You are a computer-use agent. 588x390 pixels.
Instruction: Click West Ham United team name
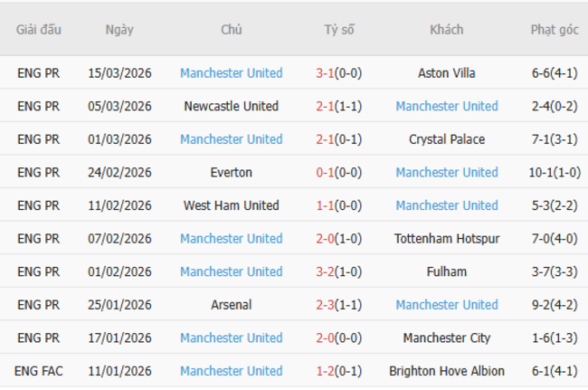pyautogui.click(x=231, y=205)
